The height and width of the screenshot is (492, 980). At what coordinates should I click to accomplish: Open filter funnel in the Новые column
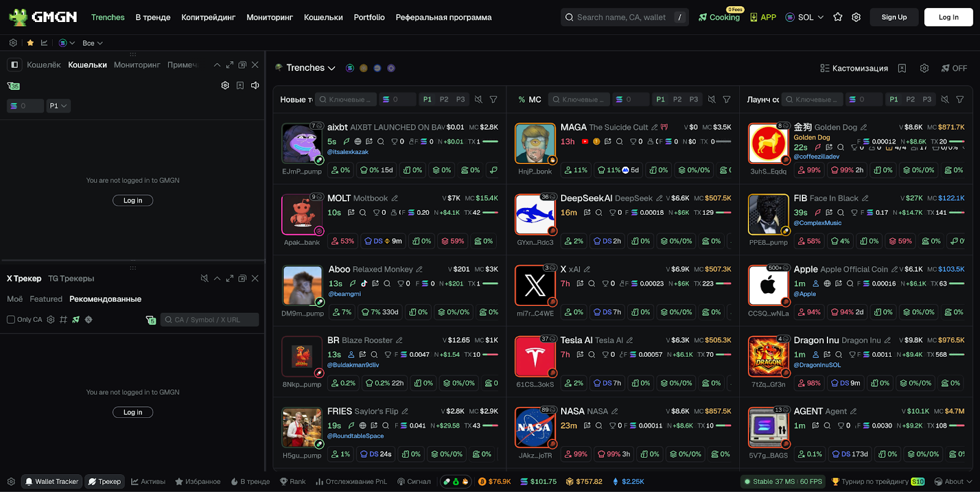tap(493, 99)
